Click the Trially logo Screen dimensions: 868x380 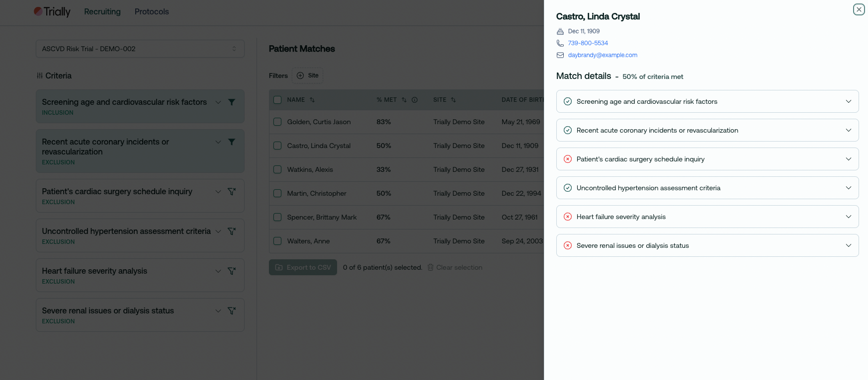click(x=52, y=11)
